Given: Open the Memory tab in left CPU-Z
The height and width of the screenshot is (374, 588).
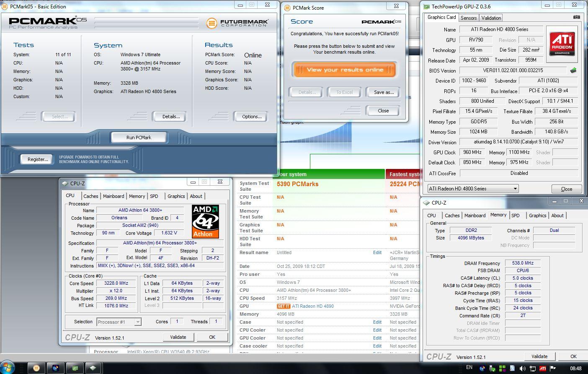Looking at the screenshot, I should coord(137,196).
